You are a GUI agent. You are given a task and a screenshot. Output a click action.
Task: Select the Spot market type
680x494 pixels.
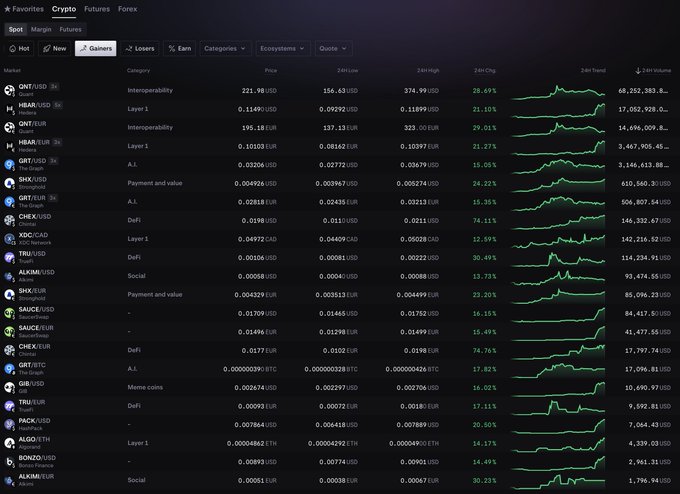click(x=16, y=29)
